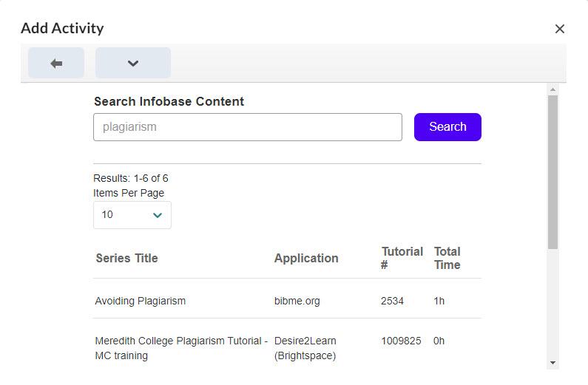Expand the Items Per Page dropdown

[132, 215]
